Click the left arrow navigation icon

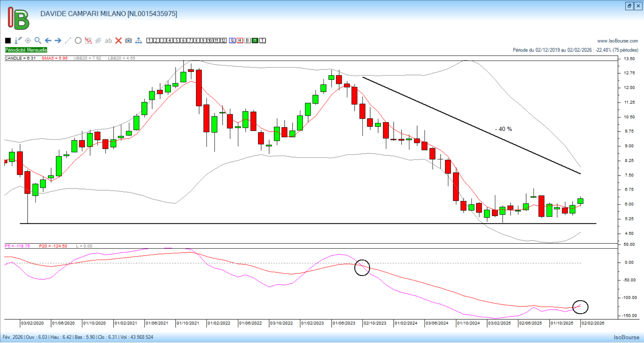48,41
